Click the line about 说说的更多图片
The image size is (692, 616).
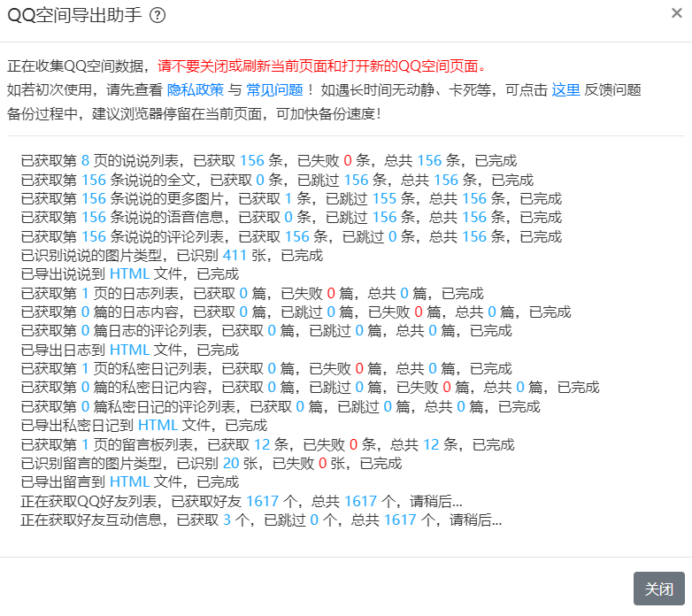(x=291, y=198)
